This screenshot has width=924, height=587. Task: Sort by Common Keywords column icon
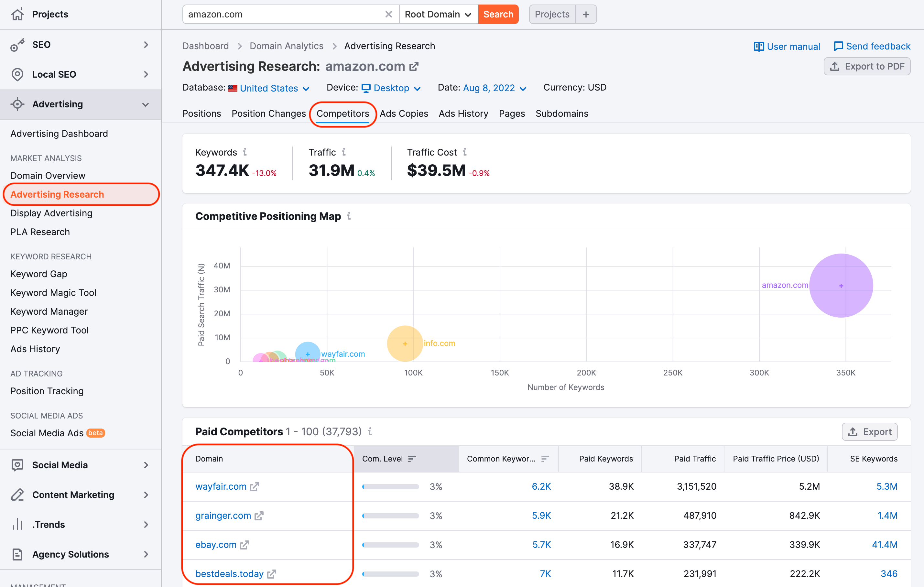tap(545, 459)
